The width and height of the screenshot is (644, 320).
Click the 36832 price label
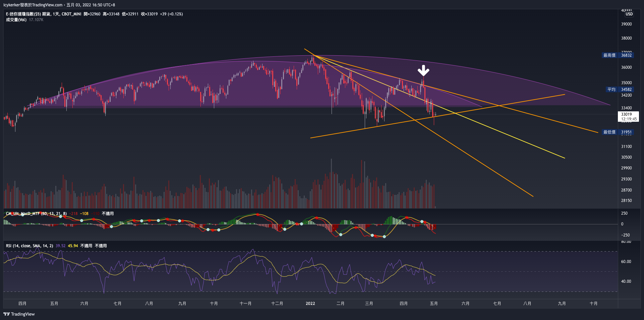pos(626,55)
